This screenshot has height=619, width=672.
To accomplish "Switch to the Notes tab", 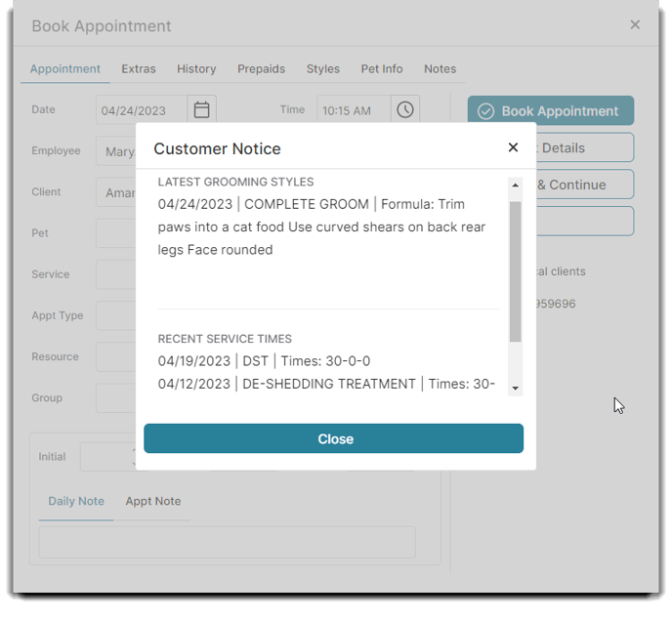I will click(440, 69).
